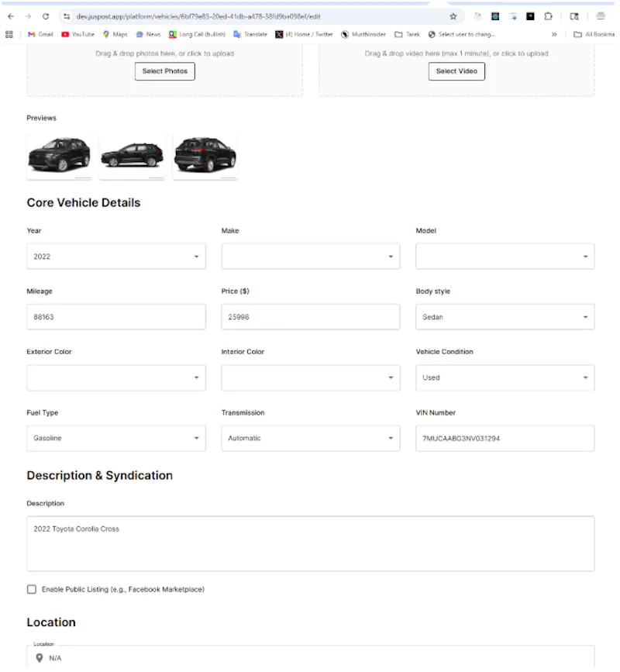Enable Public Listing checkbox
The height and width of the screenshot is (672, 620).
(32, 589)
